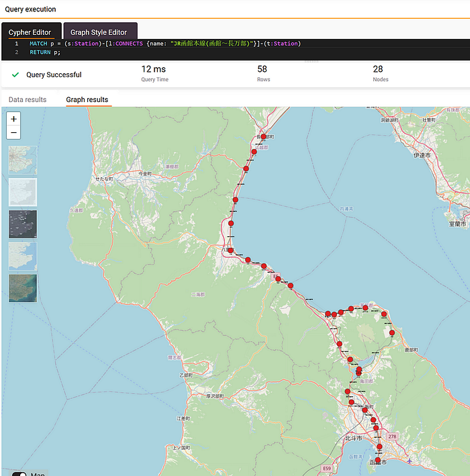Select the dark map style thumbnail
Viewport: 470px width, 476px height.
pyautogui.click(x=23, y=224)
